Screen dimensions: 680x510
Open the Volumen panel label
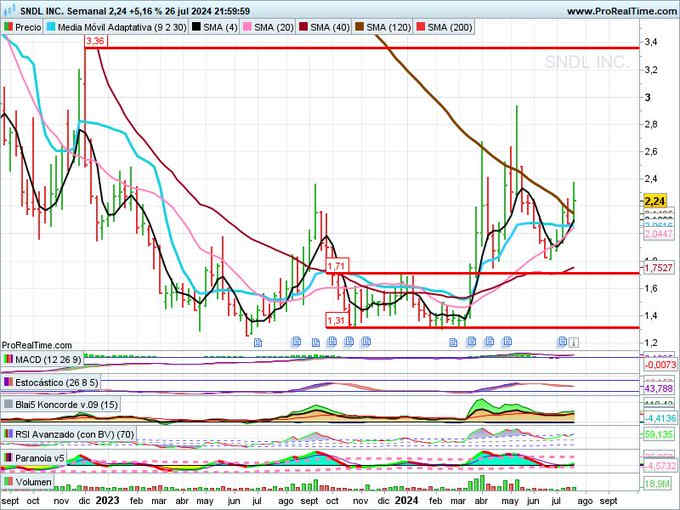pyautogui.click(x=33, y=482)
